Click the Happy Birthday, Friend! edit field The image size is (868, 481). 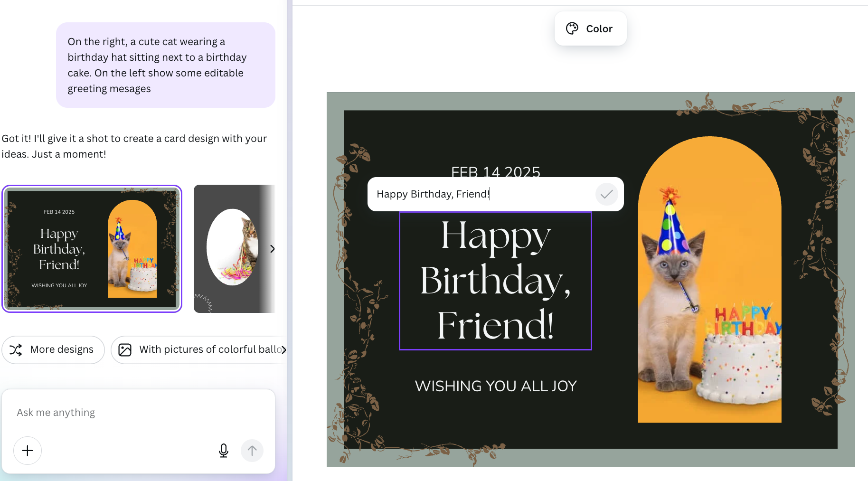point(481,194)
